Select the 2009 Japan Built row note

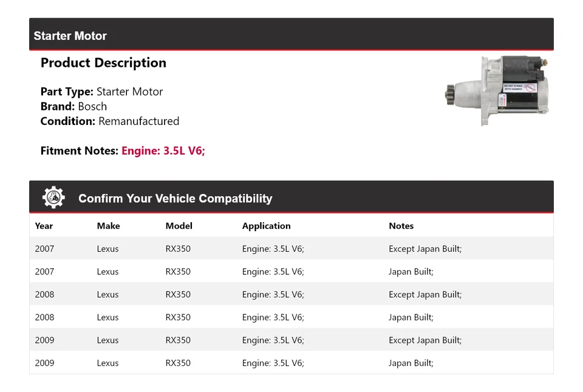click(411, 363)
